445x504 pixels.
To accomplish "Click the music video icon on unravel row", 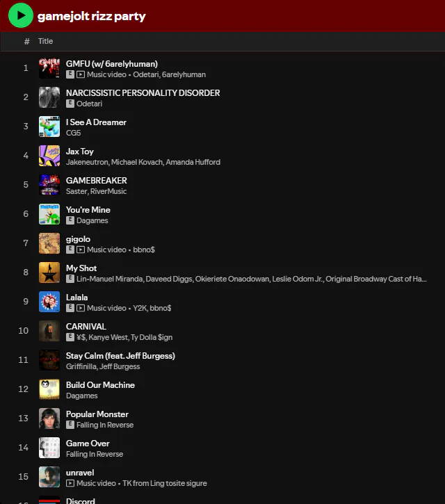I will pos(70,483).
